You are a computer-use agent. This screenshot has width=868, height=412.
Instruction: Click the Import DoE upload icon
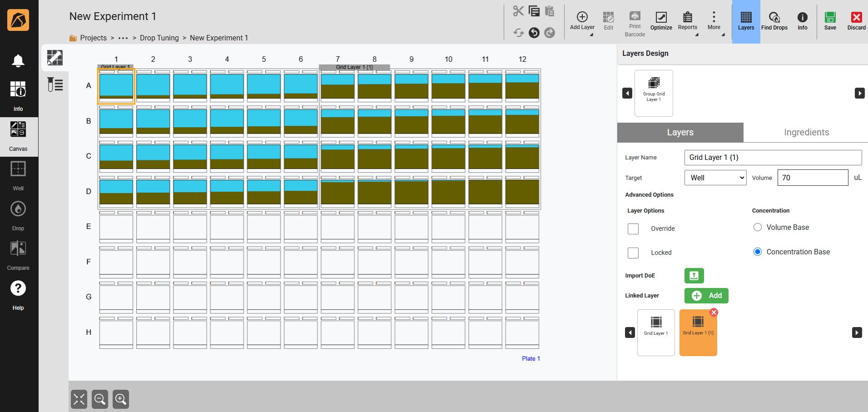694,276
